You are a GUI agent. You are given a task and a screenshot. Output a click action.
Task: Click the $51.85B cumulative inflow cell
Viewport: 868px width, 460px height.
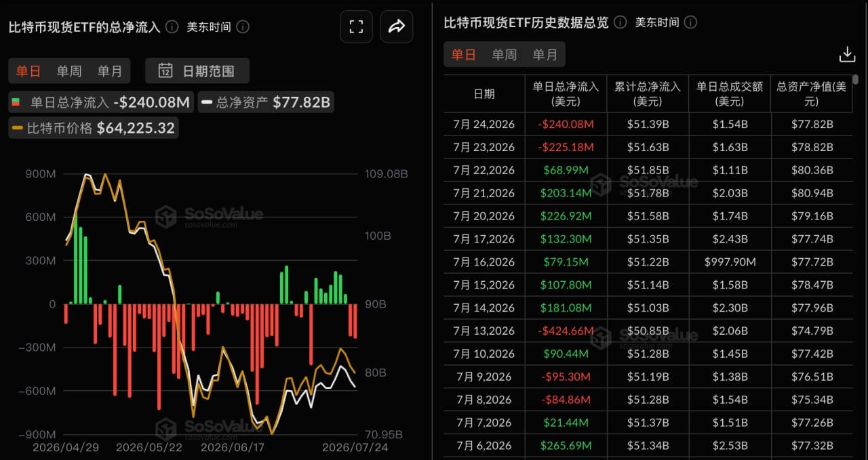pos(648,170)
